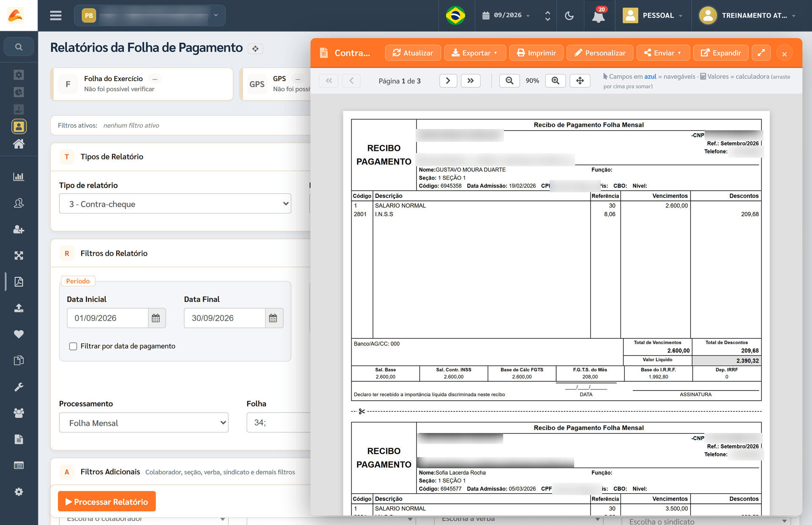
Task: Open the hamburger menu icon
Action: click(x=55, y=16)
